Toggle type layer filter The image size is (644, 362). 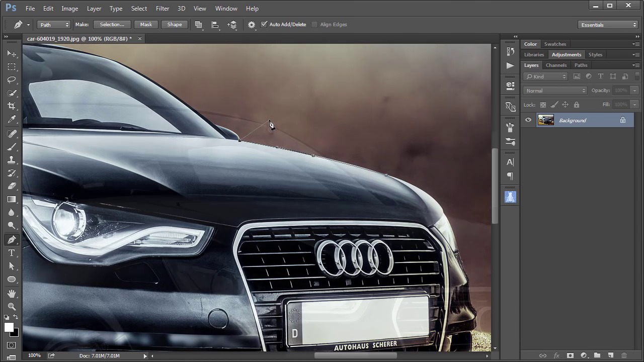coord(601,76)
